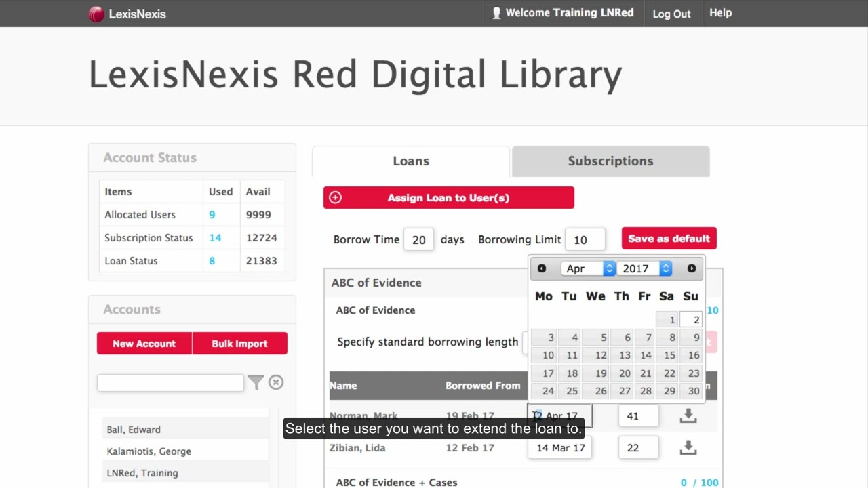Go to next month in calendar
868x488 pixels.
tap(692, 268)
